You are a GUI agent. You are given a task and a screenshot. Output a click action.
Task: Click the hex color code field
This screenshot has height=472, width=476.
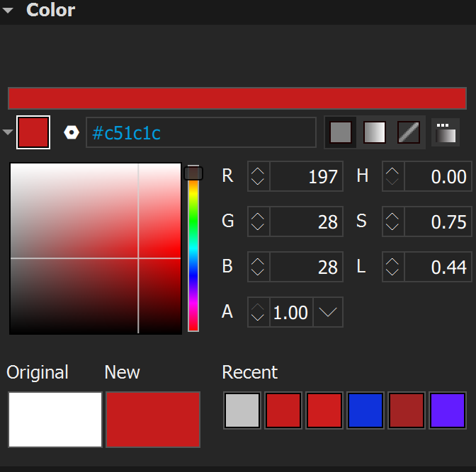point(201,133)
